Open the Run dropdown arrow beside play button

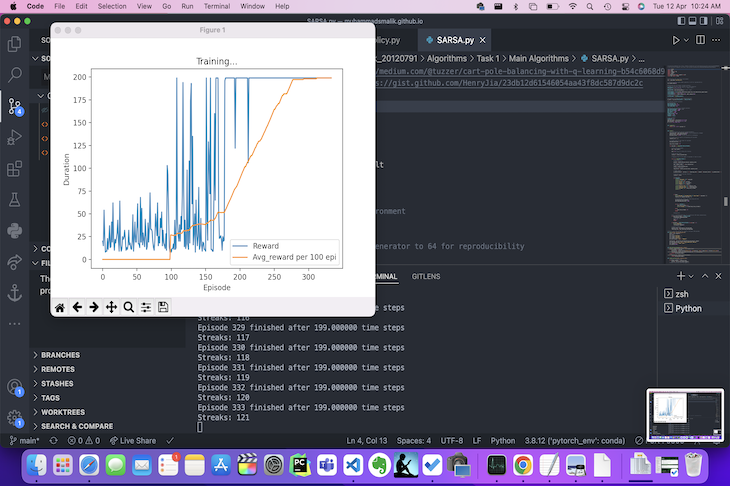686,40
